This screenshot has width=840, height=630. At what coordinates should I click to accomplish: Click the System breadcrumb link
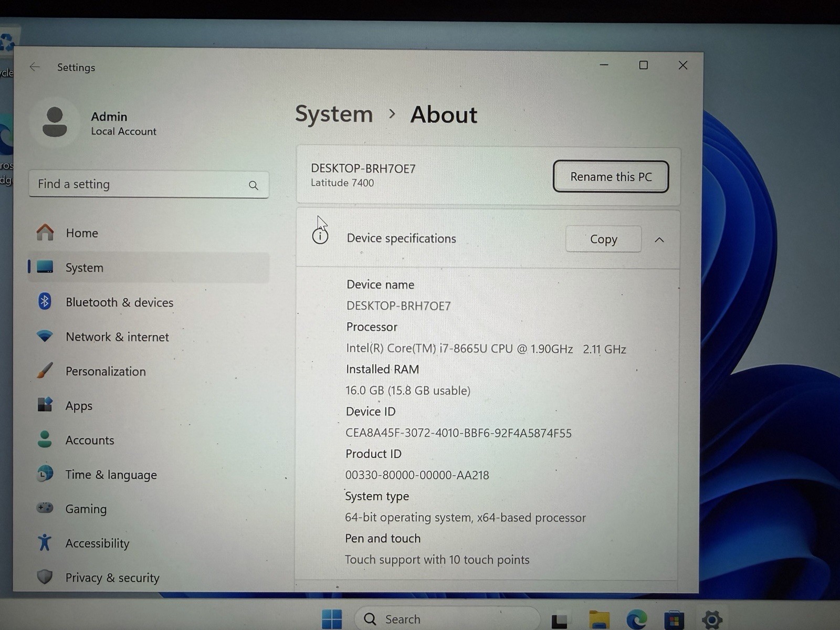tap(334, 114)
